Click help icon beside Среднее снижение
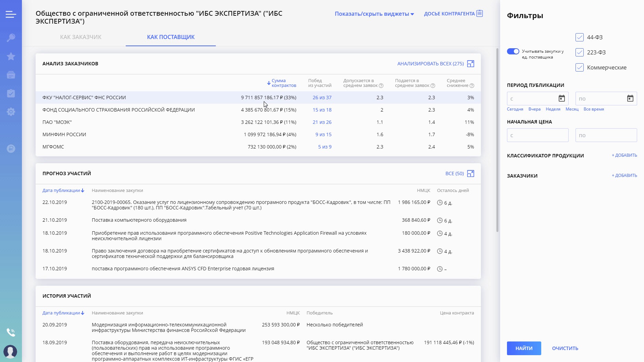 tap(472, 86)
